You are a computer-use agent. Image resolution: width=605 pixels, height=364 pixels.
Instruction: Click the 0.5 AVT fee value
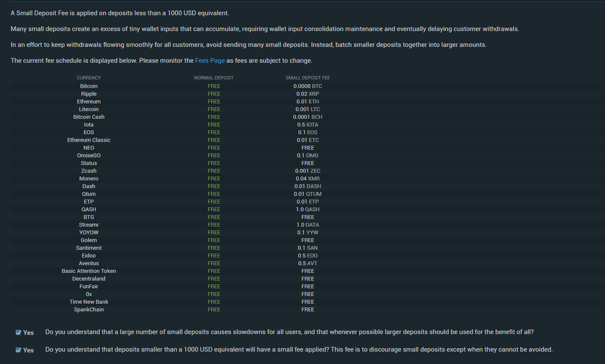coord(308,263)
